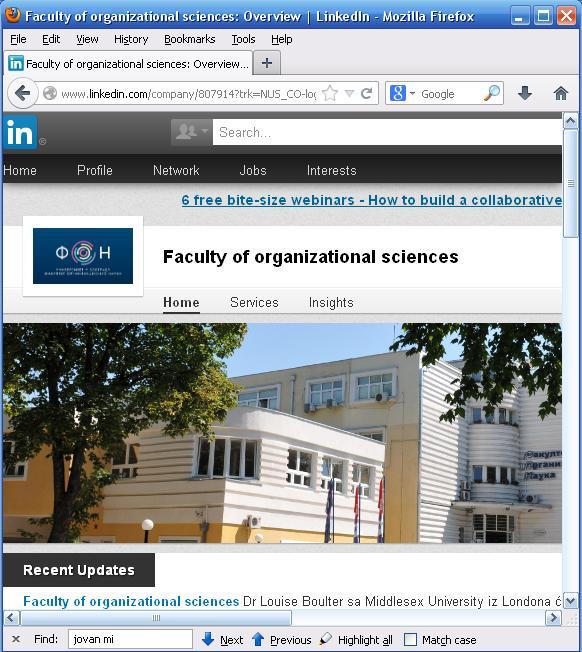
Task: Click Network in LinkedIn navigation bar
Action: point(176,170)
